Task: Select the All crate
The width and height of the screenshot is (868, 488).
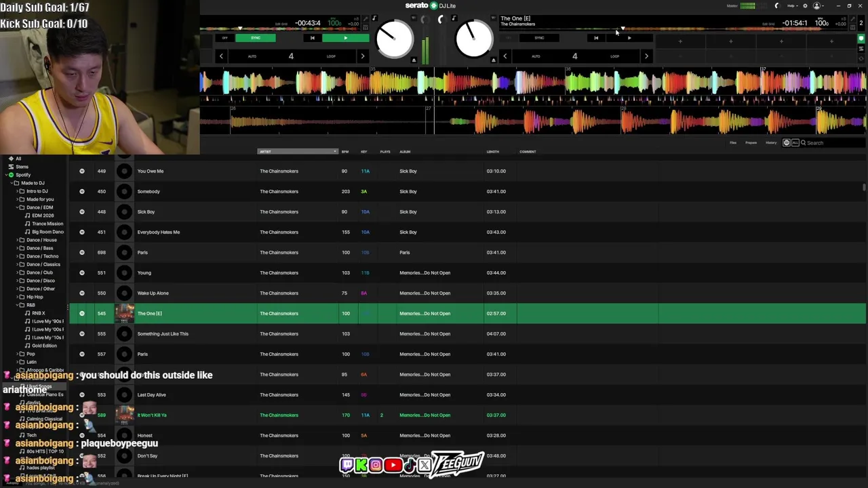Action: tap(18, 159)
